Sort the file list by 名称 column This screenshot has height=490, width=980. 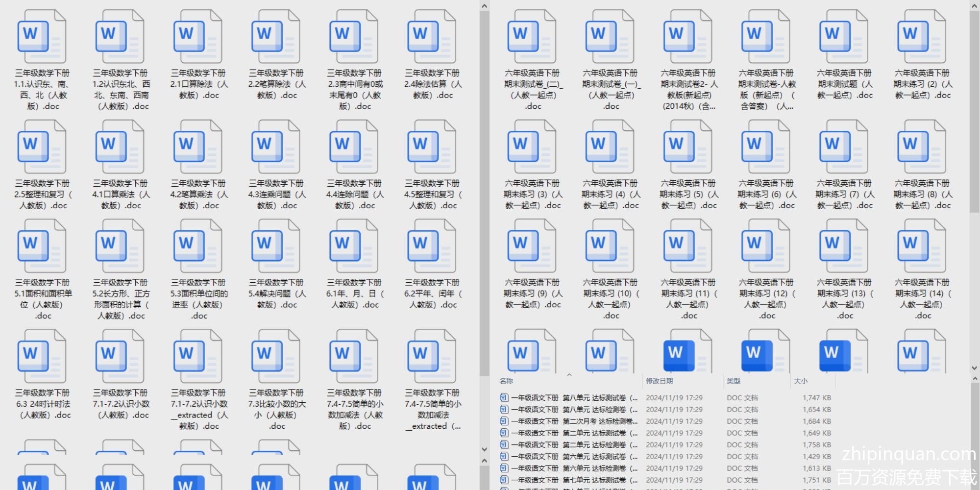point(507,381)
